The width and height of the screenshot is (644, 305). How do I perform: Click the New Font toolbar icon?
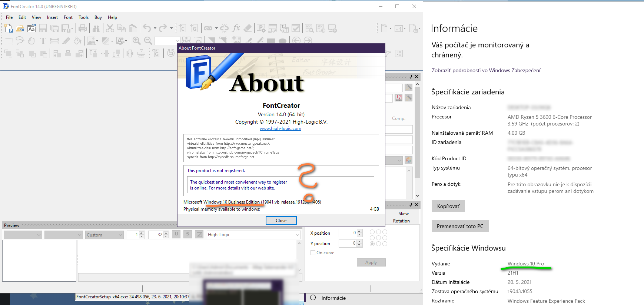pyautogui.click(x=9, y=28)
